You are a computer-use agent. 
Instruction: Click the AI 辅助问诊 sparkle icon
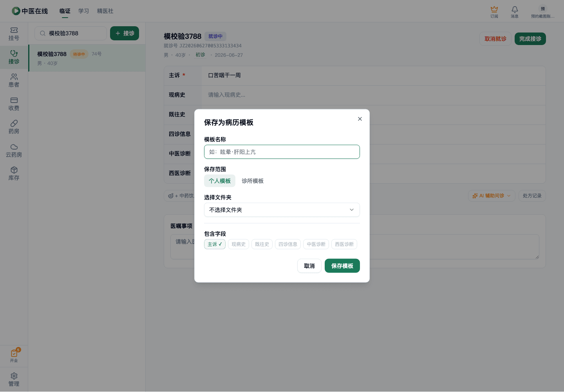click(475, 196)
